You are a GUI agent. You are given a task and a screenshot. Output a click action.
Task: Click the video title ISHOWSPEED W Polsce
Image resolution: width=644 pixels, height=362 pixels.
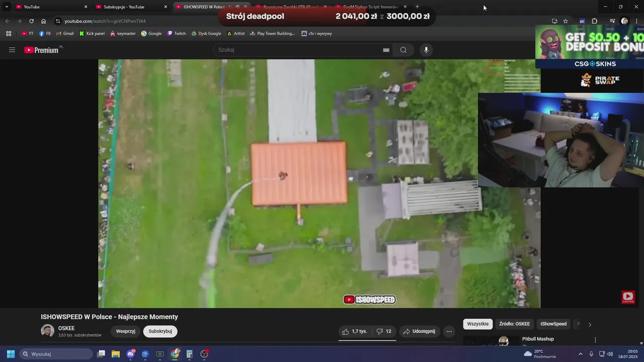109,317
